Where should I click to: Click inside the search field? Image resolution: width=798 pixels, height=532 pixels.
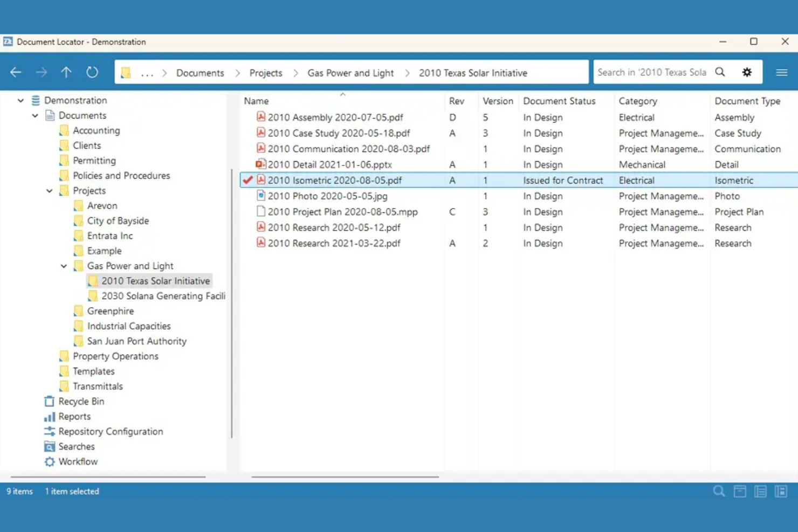(652, 72)
